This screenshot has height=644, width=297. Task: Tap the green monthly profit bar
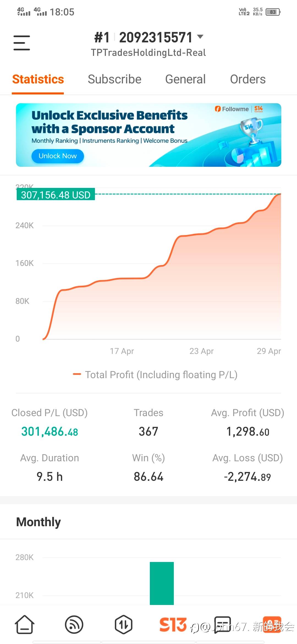coord(162,583)
